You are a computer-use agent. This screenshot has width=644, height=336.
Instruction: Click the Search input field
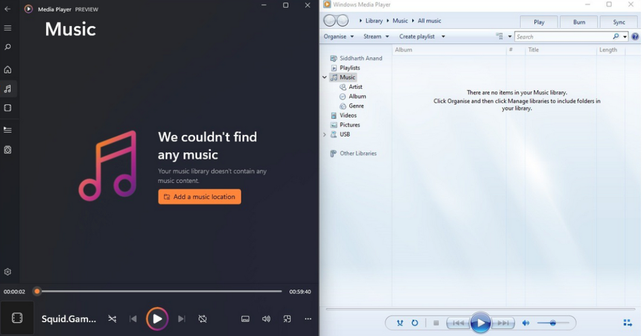564,37
